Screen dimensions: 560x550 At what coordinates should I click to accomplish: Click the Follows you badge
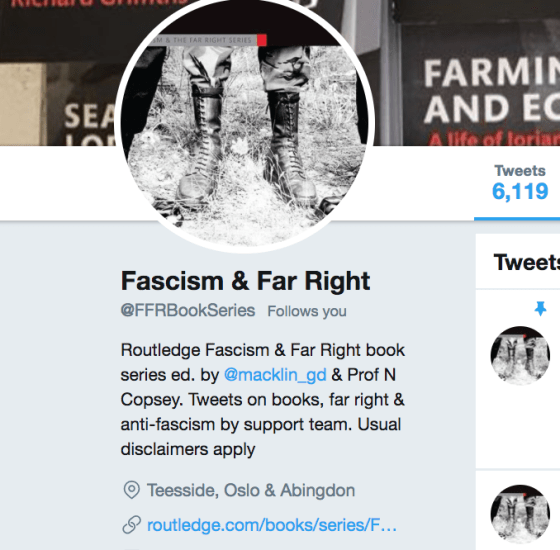tap(307, 311)
